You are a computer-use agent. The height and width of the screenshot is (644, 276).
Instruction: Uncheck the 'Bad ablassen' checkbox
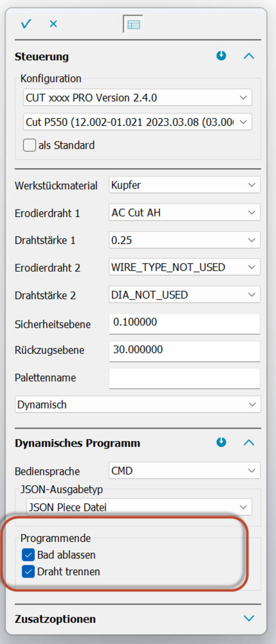(28, 555)
